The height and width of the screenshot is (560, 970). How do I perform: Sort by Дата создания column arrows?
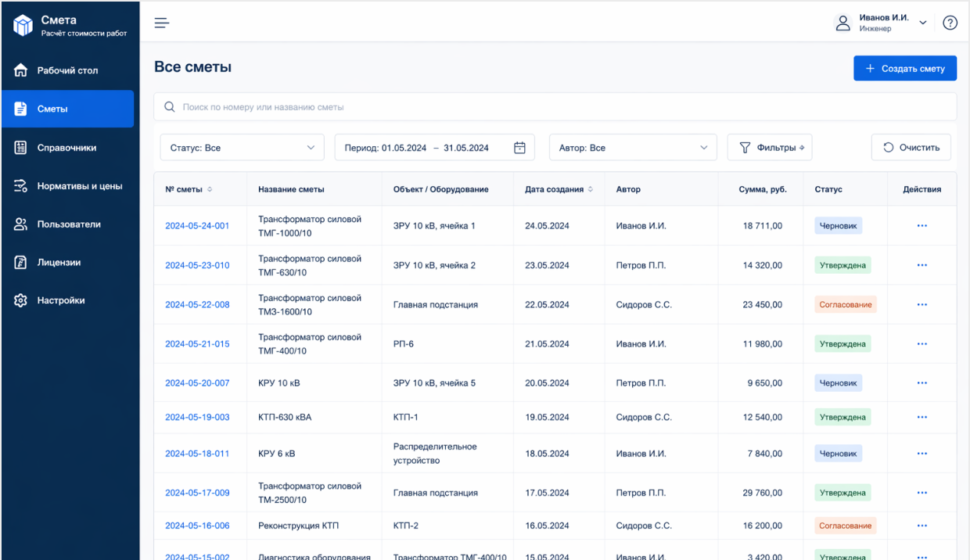pyautogui.click(x=590, y=189)
